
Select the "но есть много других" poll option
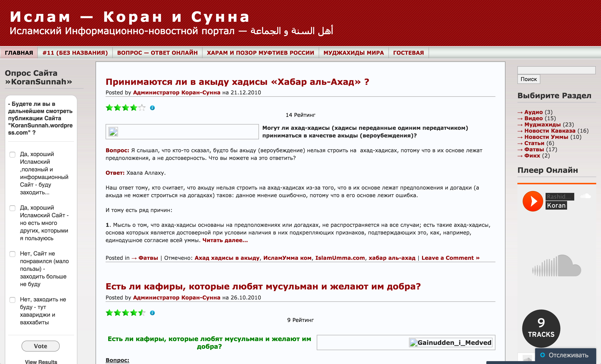[x=12, y=208]
